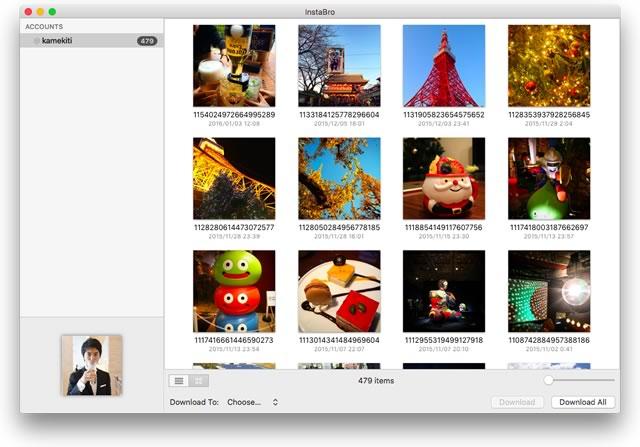Viewport: 640px width, 447px height.
Task: Click the ACCOUNTS sidebar header
Action: 44,27
